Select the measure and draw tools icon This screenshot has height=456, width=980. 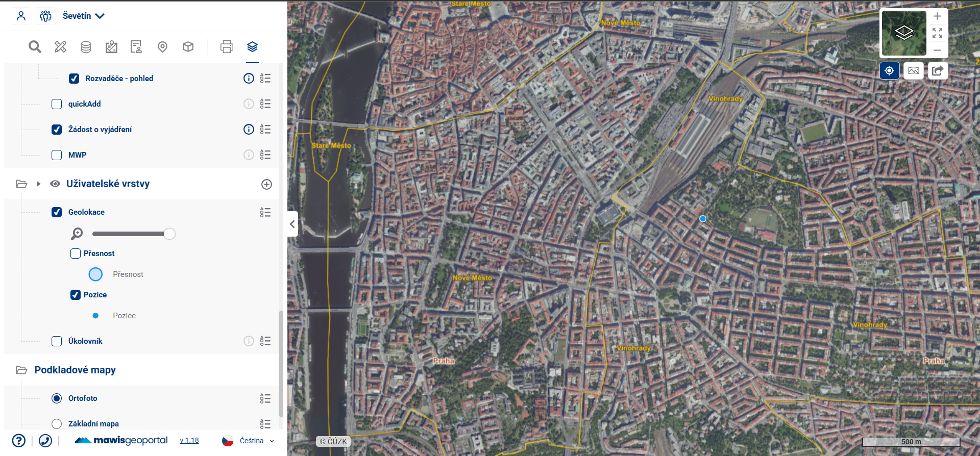click(x=60, y=47)
